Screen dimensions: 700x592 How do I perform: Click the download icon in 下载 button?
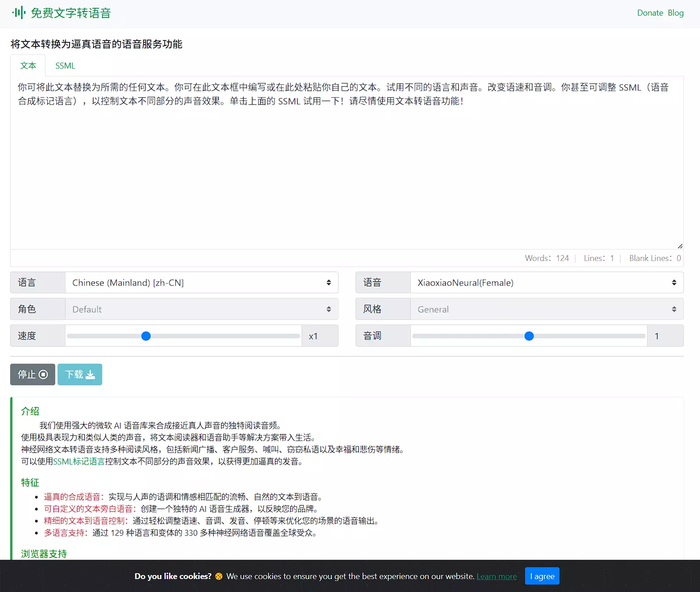(90, 375)
